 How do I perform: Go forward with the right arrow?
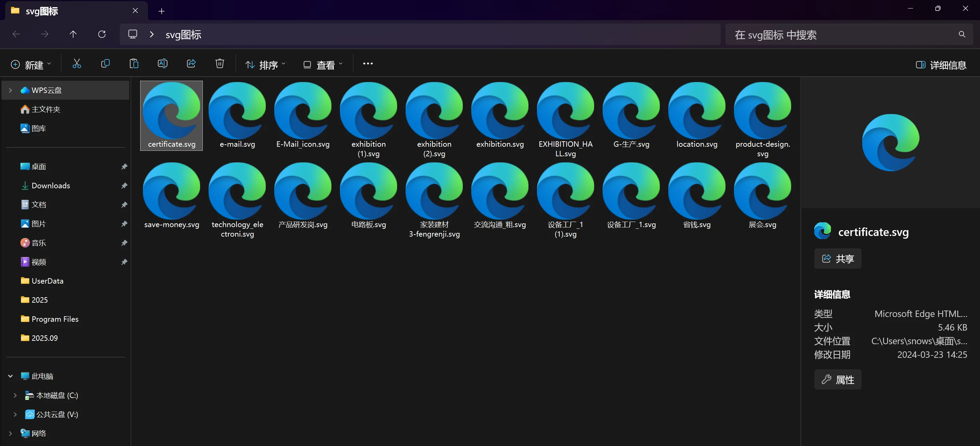tap(45, 34)
